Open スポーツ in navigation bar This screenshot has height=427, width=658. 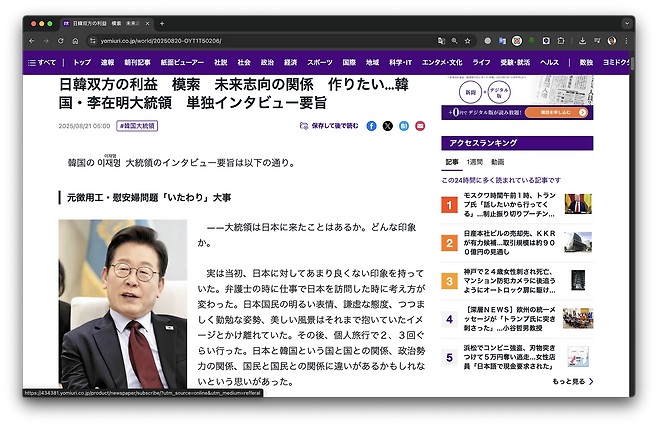pos(320,62)
